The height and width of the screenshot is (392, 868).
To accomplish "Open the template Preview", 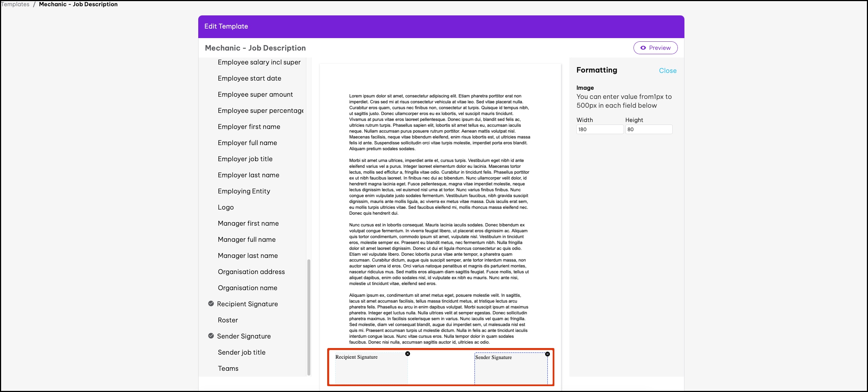I will coord(655,48).
